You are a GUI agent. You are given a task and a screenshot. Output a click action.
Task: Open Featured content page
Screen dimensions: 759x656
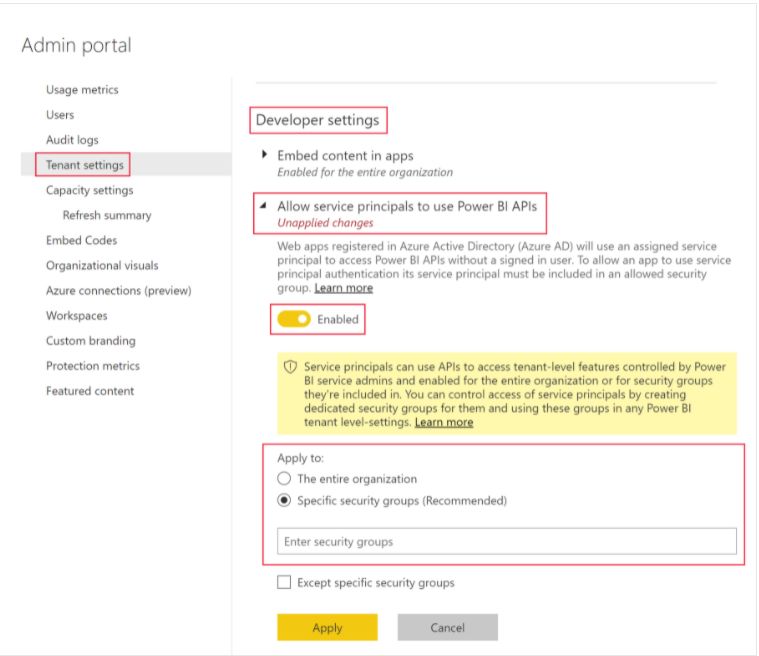[90, 391]
